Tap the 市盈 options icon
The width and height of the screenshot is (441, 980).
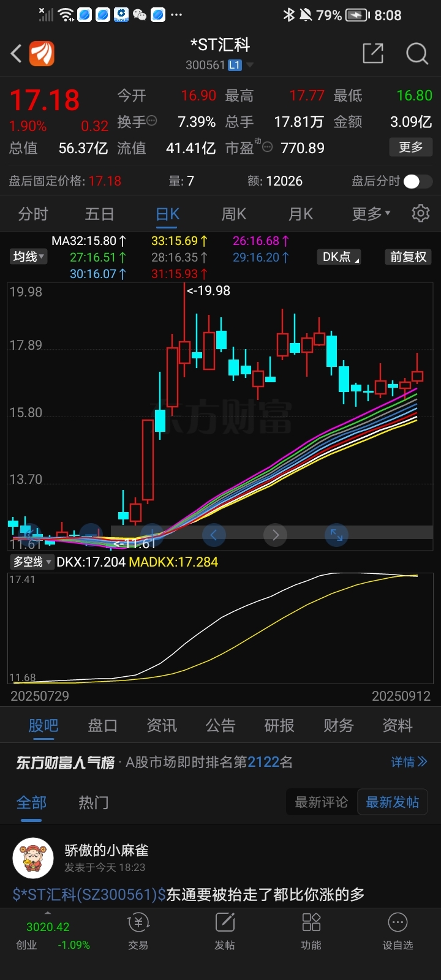click(267, 147)
